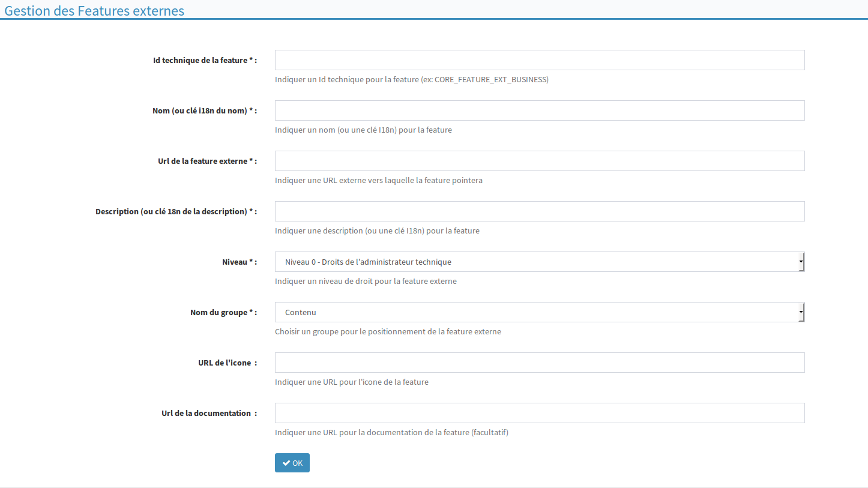Focus the Nom (ou clé i18n du nom) field

539,110
